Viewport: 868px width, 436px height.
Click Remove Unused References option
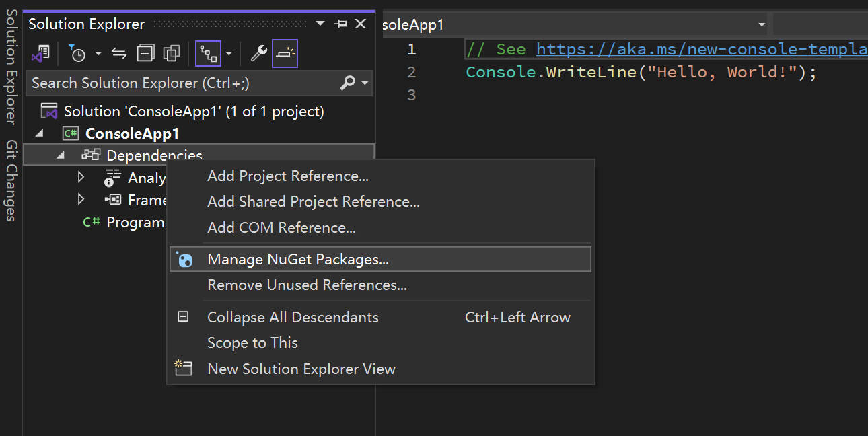307,285
